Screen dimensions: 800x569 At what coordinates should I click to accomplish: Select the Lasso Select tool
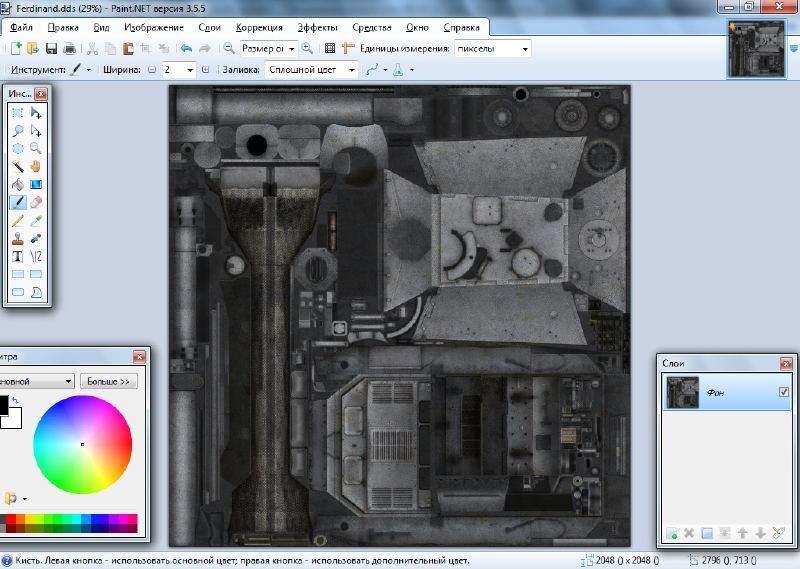(18, 131)
